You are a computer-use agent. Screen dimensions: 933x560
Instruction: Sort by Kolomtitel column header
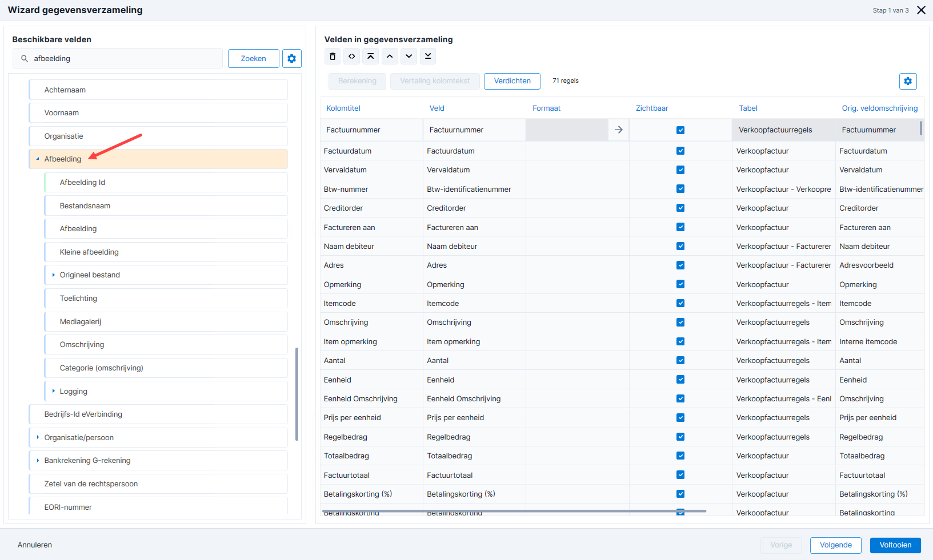pyautogui.click(x=343, y=108)
